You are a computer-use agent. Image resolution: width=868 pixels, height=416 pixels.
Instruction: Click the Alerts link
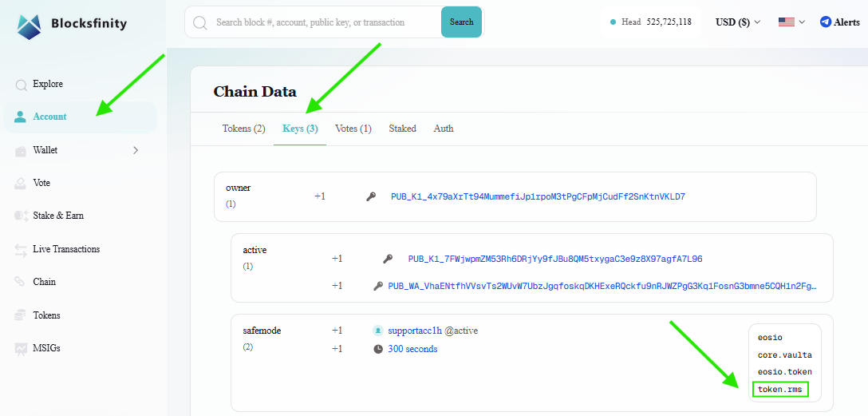tap(846, 22)
